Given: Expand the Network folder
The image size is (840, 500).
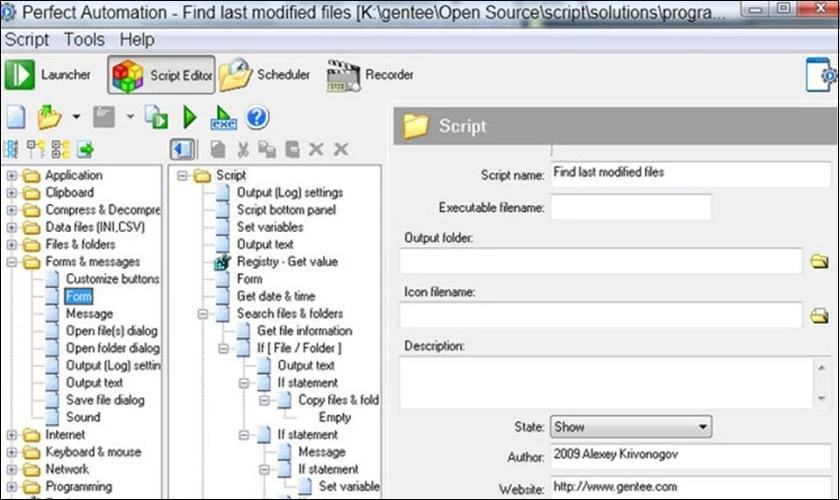Looking at the screenshot, I should click(x=11, y=470).
